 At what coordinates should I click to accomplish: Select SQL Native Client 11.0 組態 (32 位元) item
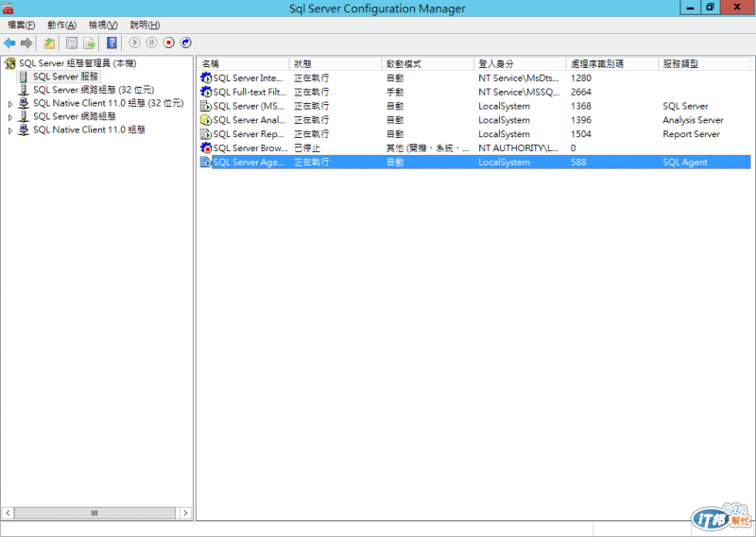[109, 103]
